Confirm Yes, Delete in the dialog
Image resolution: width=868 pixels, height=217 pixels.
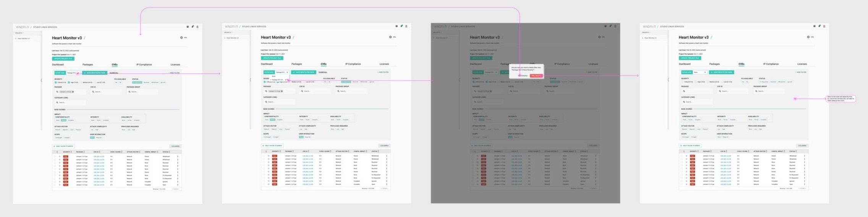(x=536, y=76)
